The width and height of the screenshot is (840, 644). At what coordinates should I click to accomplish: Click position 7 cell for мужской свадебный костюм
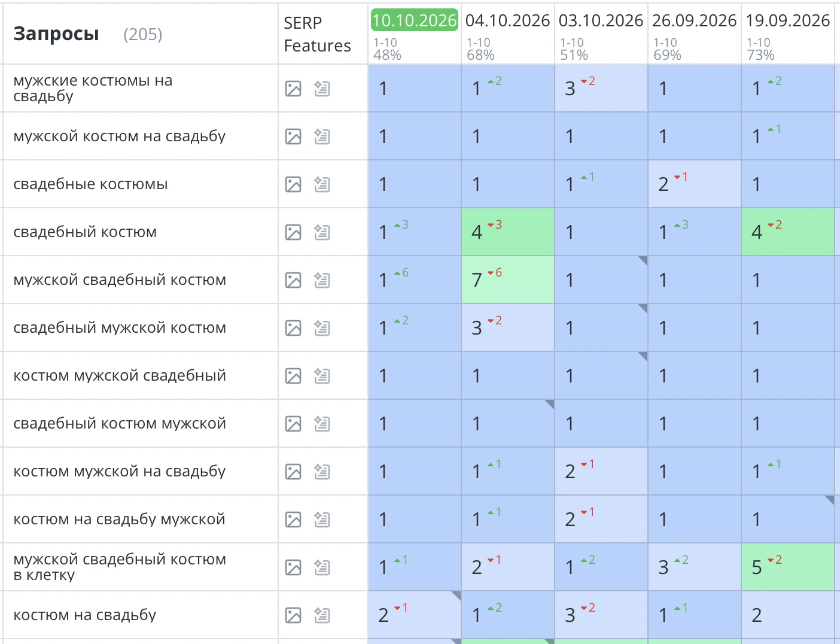[508, 280]
